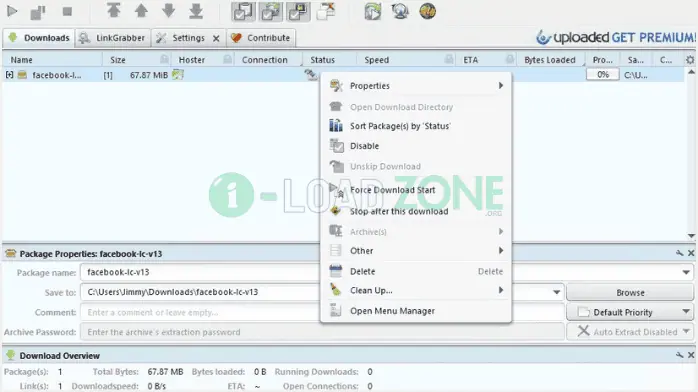Image resolution: width=698 pixels, height=392 pixels.
Task: Click the Browse button
Action: coord(630,292)
